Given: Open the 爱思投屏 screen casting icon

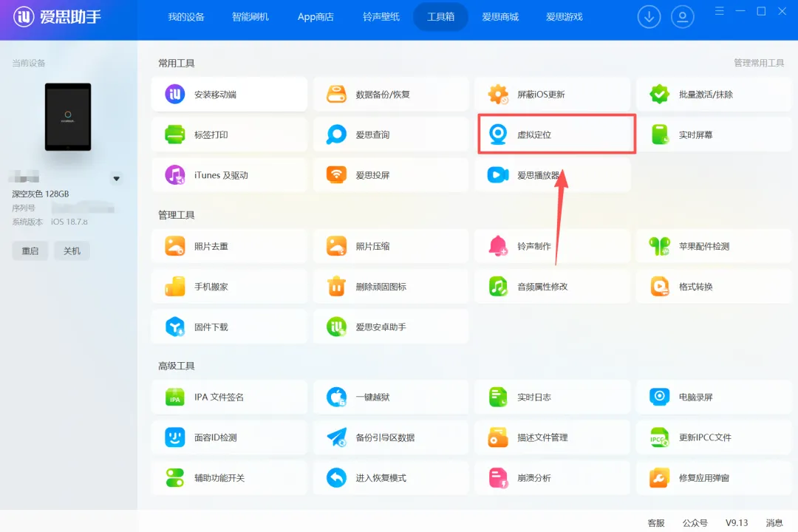Looking at the screenshot, I should tap(336, 175).
